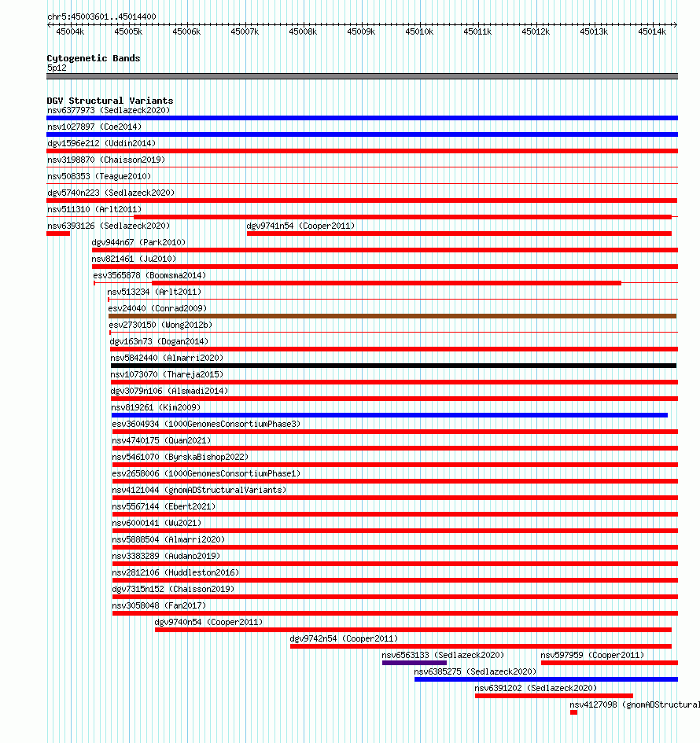Image resolution: width=700 pixels, height=743 pixels.
Task: Click nsv6385275 (Sedlazeck2020) label
Action: (475, 672)
